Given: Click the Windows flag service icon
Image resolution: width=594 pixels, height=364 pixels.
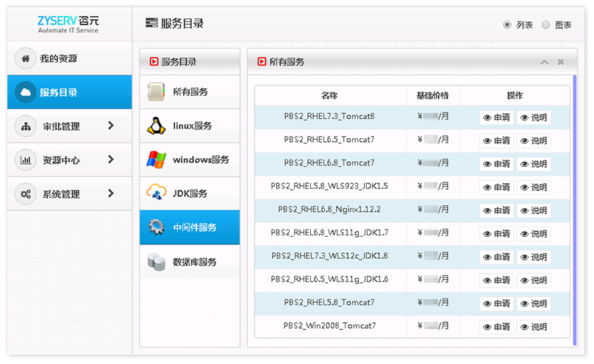Looking at the screenshot, I should tap(156, 160).
